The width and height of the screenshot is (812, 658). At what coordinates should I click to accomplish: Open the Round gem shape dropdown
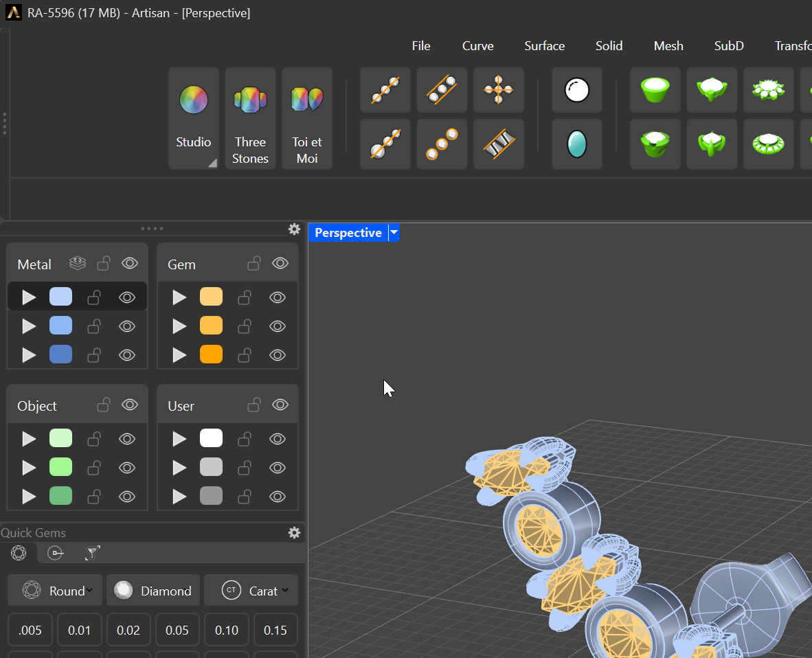click(56, 590)
